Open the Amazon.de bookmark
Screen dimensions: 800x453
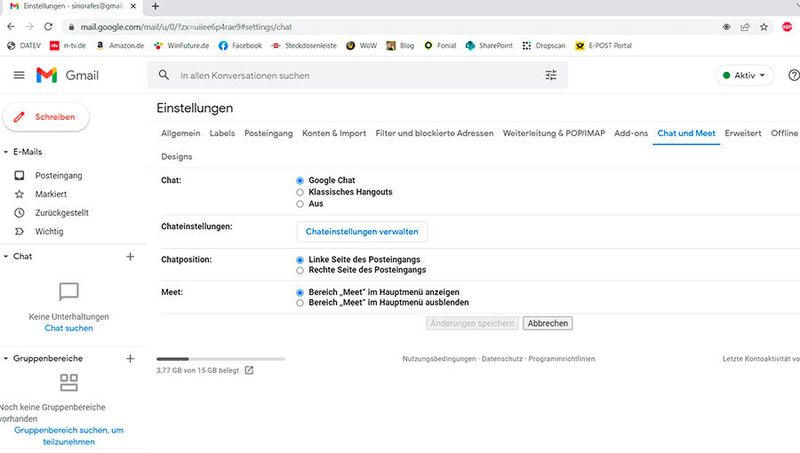pyautogui.click(x=120, y=45)
